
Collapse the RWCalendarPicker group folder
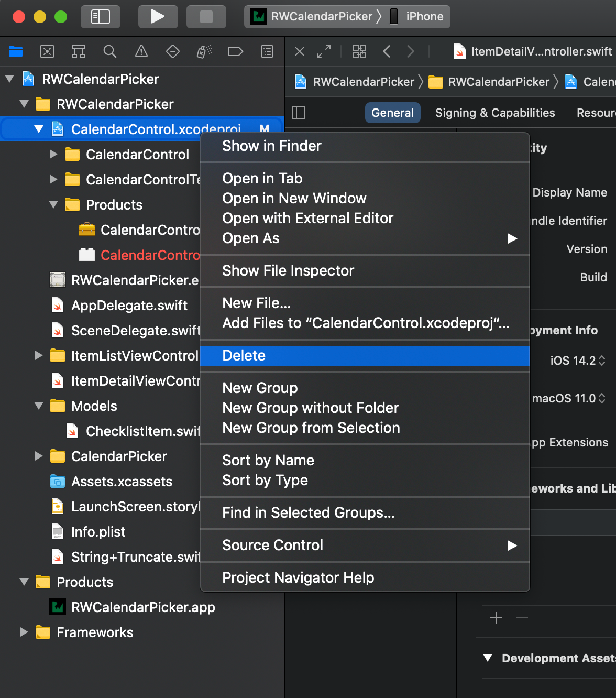pos(24,104)
